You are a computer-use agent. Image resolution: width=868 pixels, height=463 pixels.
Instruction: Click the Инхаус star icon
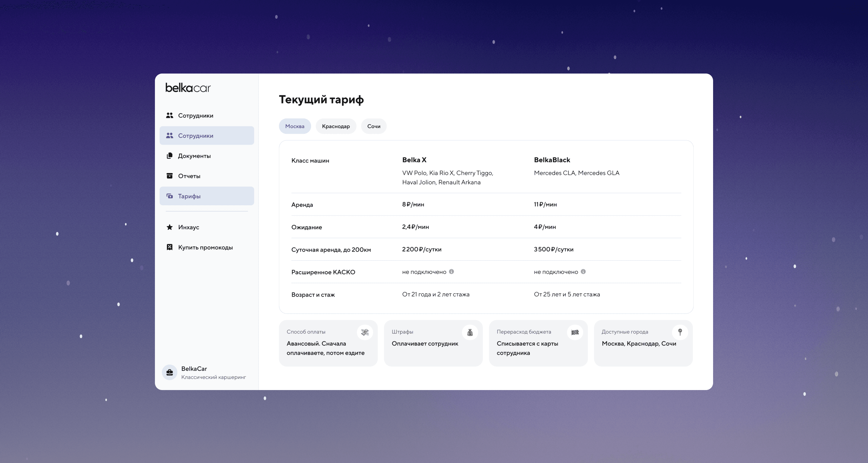[169, 227]
